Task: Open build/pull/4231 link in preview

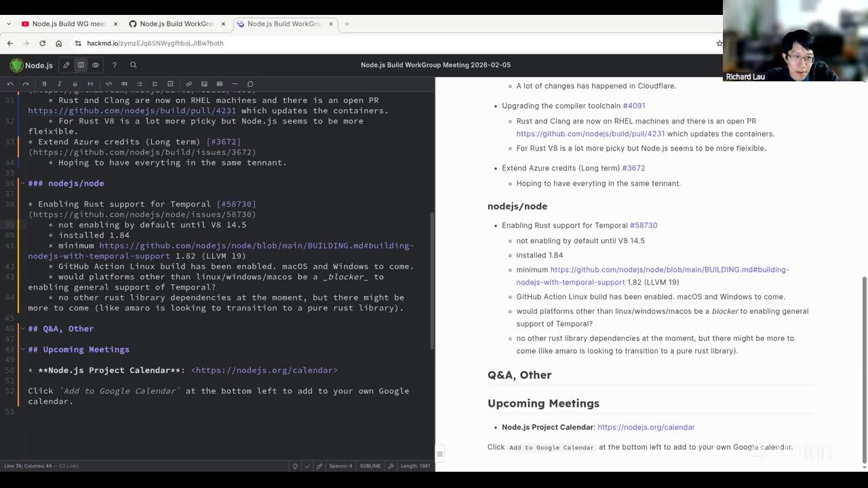Action: (591, 134)
